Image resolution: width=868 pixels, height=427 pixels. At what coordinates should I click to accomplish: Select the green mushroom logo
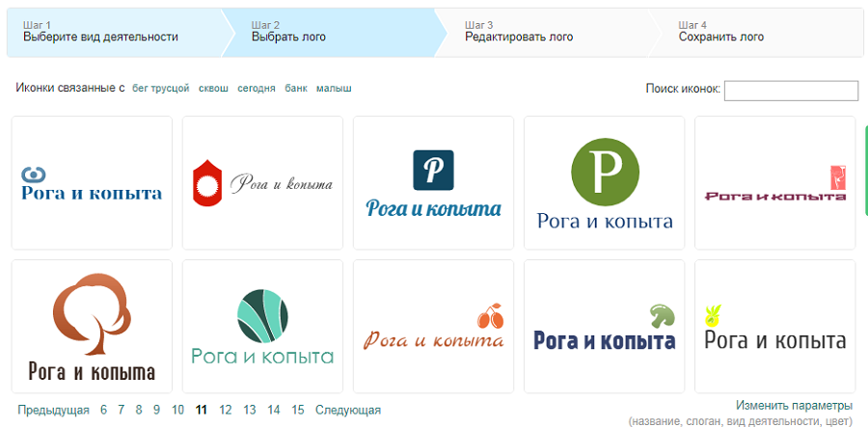pyautogui.click(x=604, y=327)
